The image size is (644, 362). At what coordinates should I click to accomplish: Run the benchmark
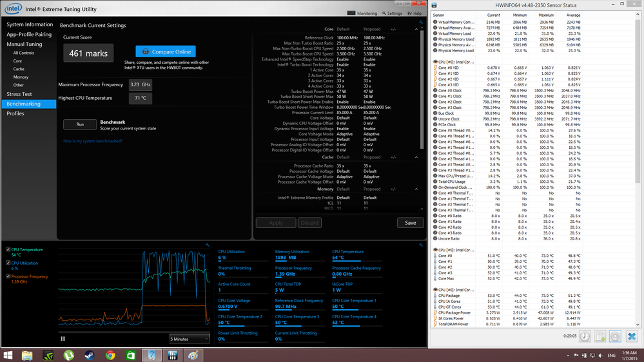point(80,124)
